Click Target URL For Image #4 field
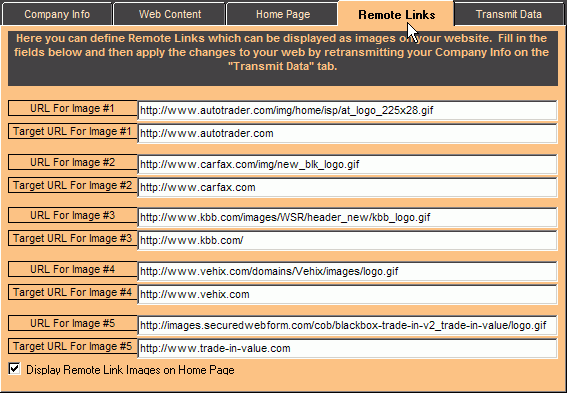Image resolution: width=567 pixels, height=393 pixels. [347, 295]
